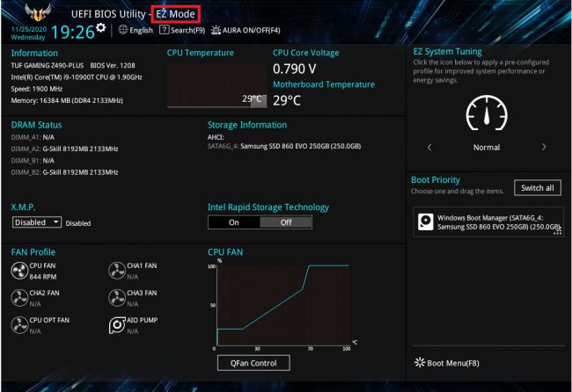Viewport: 572px width, 392px height.
Task: Click the DIMM_A2 G-Skill memory entry
Action: (64, 149)
